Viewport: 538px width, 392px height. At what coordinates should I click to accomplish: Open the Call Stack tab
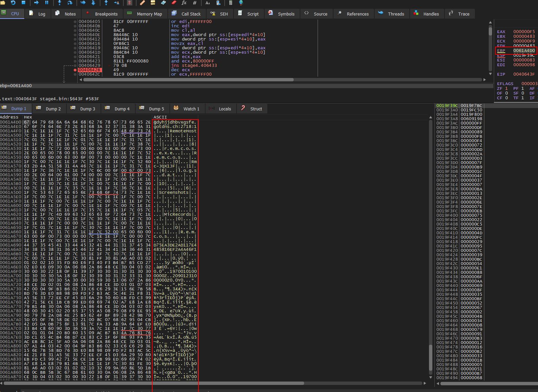[x=187, y=14]
